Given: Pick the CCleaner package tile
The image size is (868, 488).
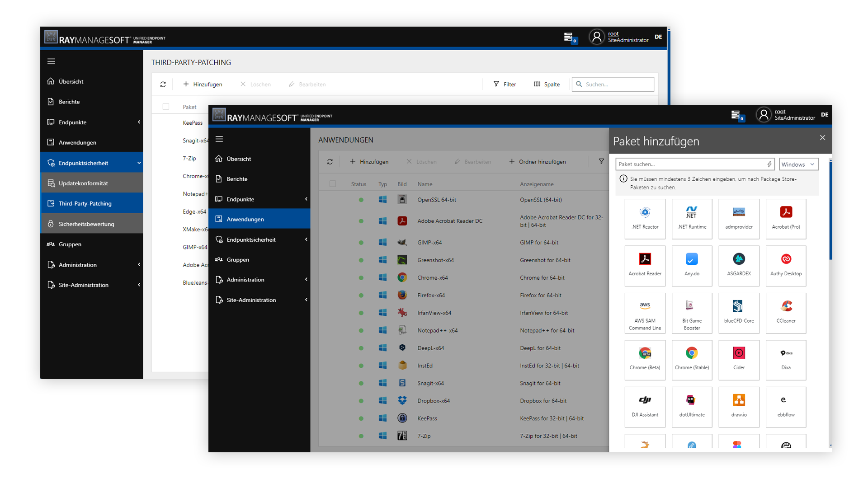Looking at the screenshot, I should pyautogui.click(x=786, y=313).
